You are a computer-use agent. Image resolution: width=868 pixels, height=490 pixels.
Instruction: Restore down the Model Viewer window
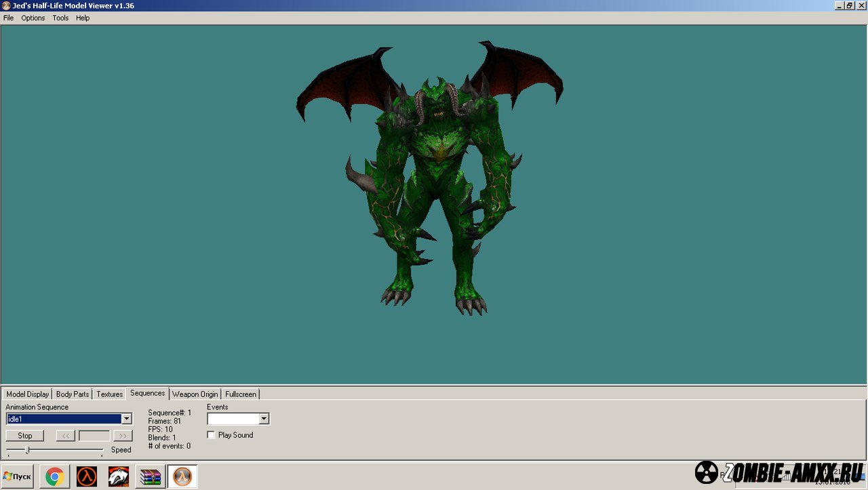[x=850, y=5]
